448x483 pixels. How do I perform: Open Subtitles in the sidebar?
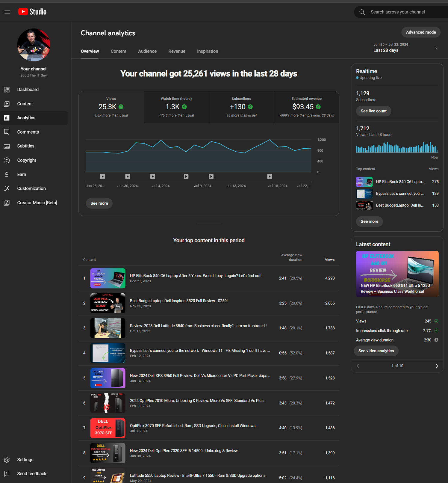point(34,146)
